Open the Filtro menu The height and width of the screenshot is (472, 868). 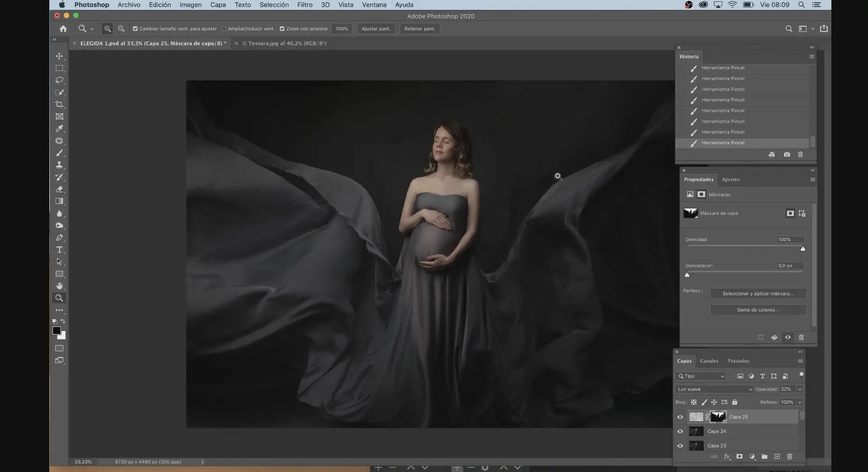[305, 5]
